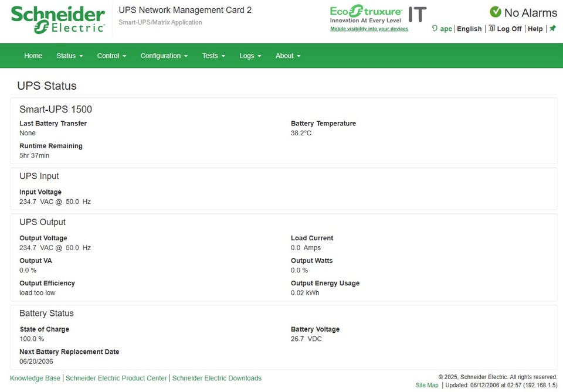This screenshot has width=563, height=392.
Task: Click the Output Energy Usage value 0.02 kWh
Action: 305,292
